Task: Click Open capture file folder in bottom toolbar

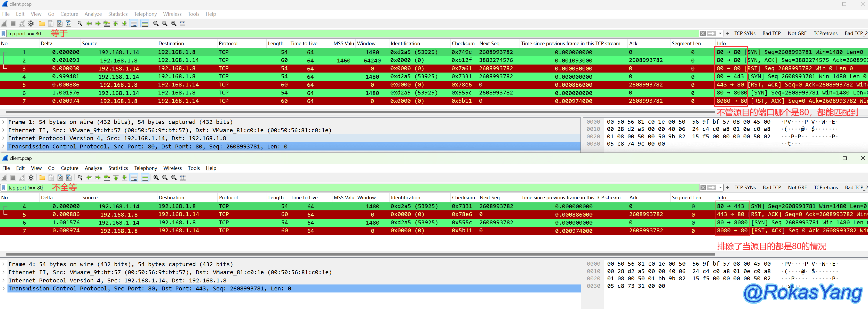Action: (x=42, y=178)
